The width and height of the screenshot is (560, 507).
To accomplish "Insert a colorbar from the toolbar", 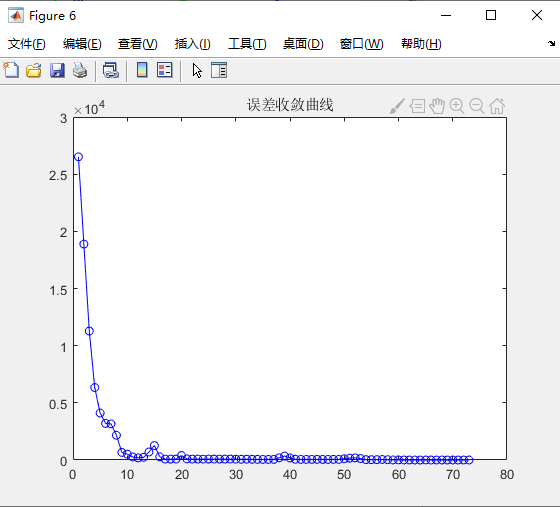I will pos(142,70).
